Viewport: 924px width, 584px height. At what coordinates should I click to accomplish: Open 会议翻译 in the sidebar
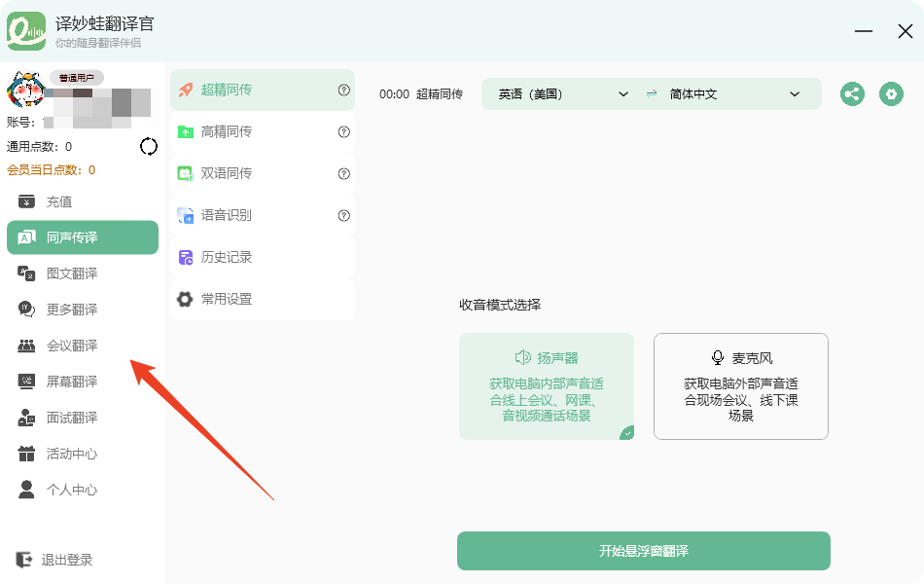[x=71, y=346]
